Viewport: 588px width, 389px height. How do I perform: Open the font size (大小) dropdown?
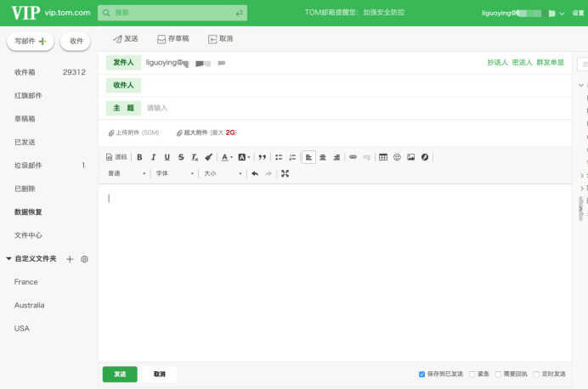(x=223, y=173)
